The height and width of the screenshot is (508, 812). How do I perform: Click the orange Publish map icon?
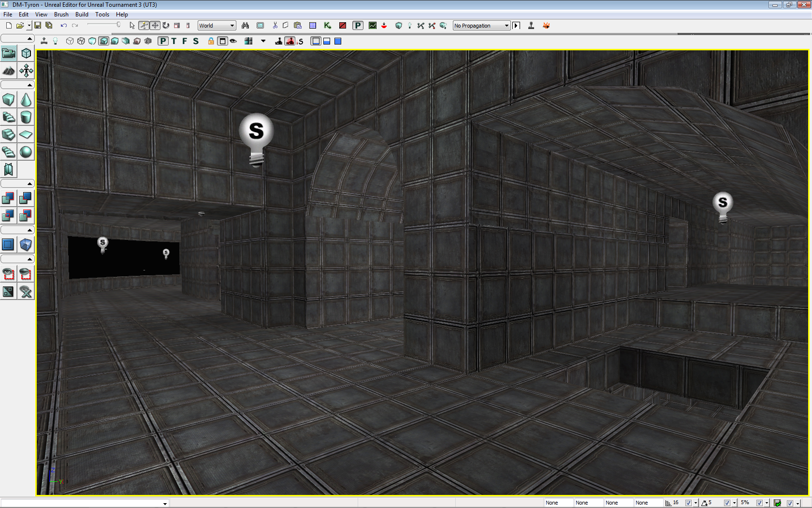click(546, 26)
